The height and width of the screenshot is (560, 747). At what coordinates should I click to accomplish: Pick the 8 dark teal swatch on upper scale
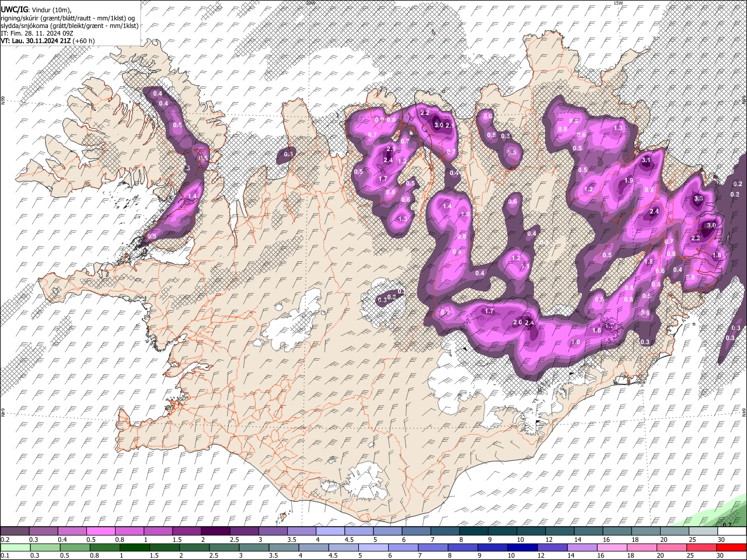(474, 531)
